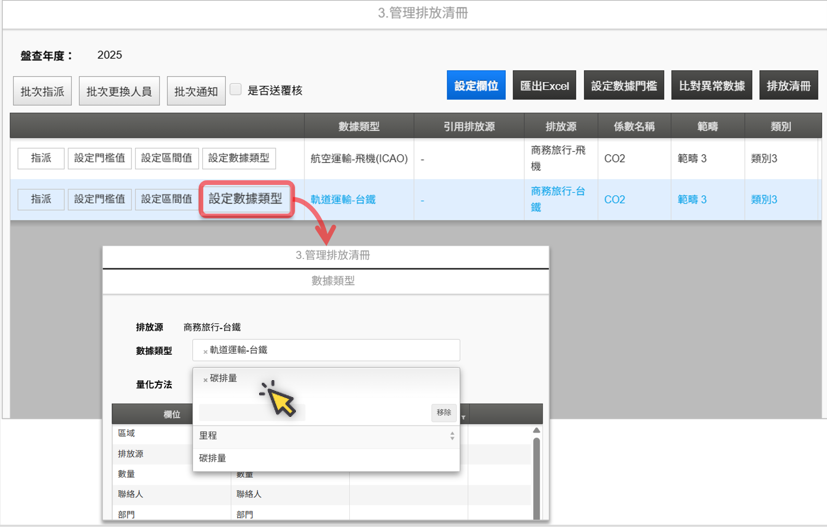Click the scroll-up arrow in the popup table
This screenshot has height=527, width=827.
[536, 431]
